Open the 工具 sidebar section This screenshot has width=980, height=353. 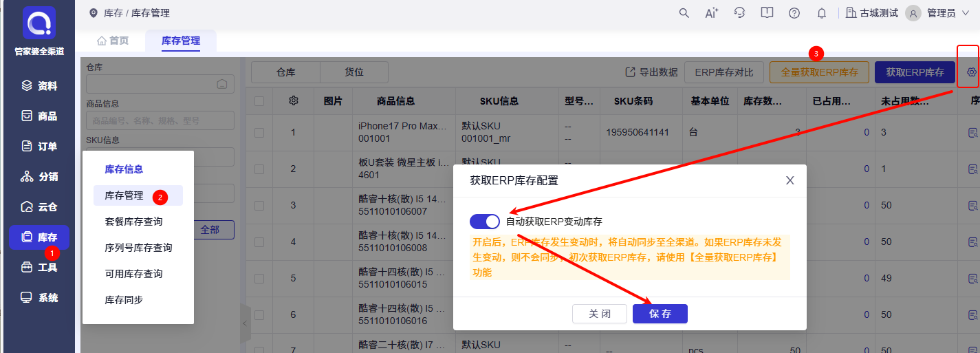click(x=39, y=268)
